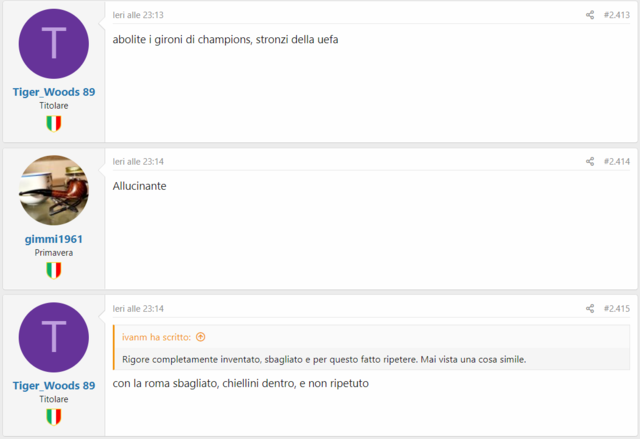Viewport: 640px width, 439px height.
Task: Open Tiger_Woods 89 username in post #2.413
Action: pyautogui.click(x=53, y=92)
